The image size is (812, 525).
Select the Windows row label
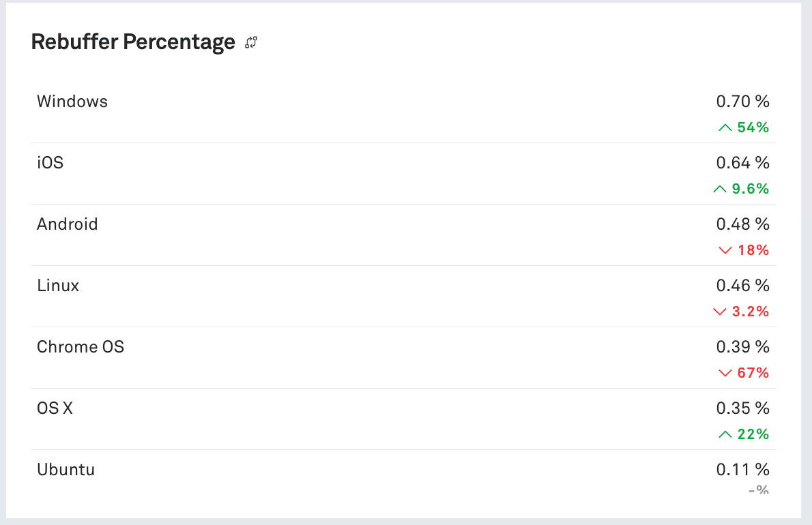(x=72, y=102)
